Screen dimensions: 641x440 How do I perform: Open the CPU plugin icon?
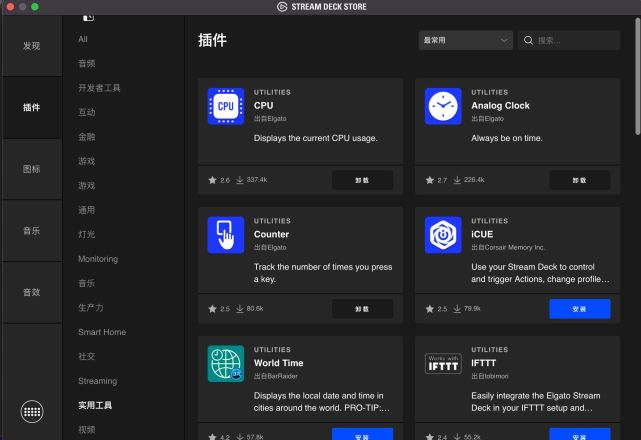pos(226,106)
